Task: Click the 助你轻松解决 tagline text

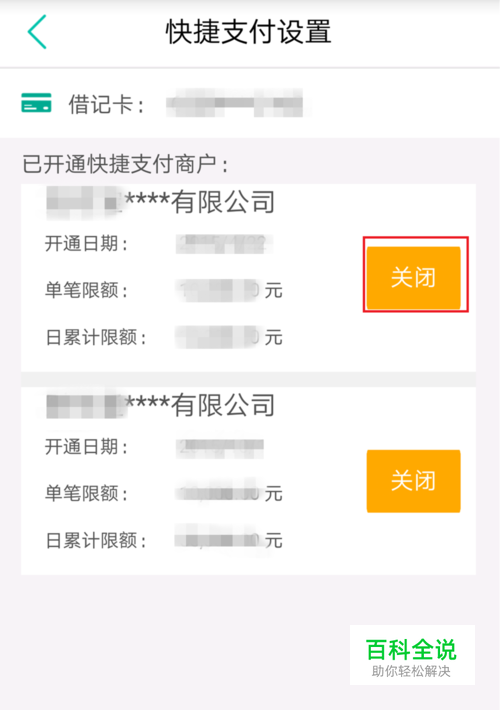Action: (411, 671)
